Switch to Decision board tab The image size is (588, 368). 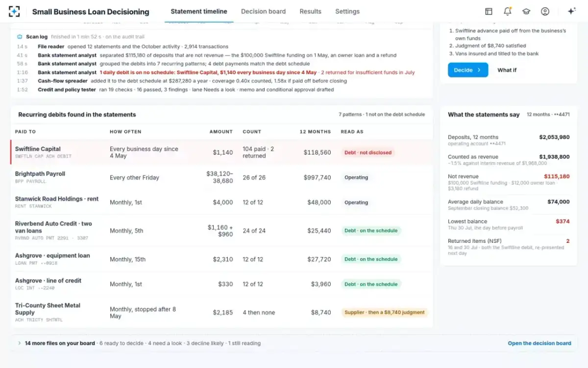(263, 11)
